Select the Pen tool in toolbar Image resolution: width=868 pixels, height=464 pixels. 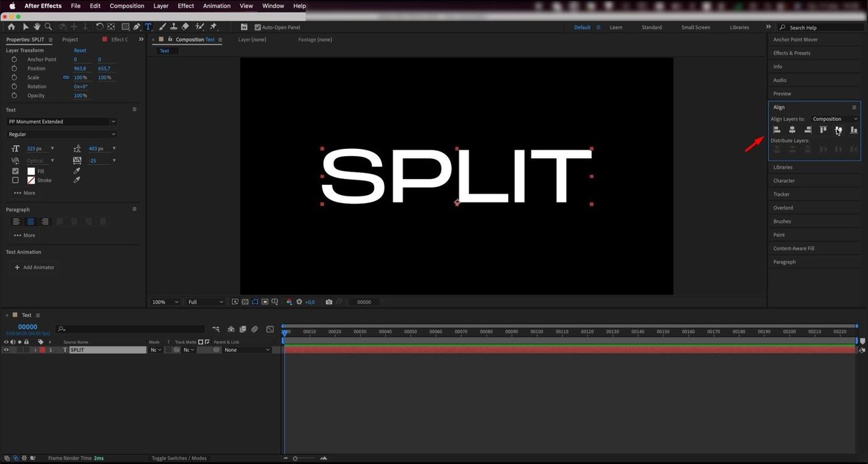coord(136,27)
